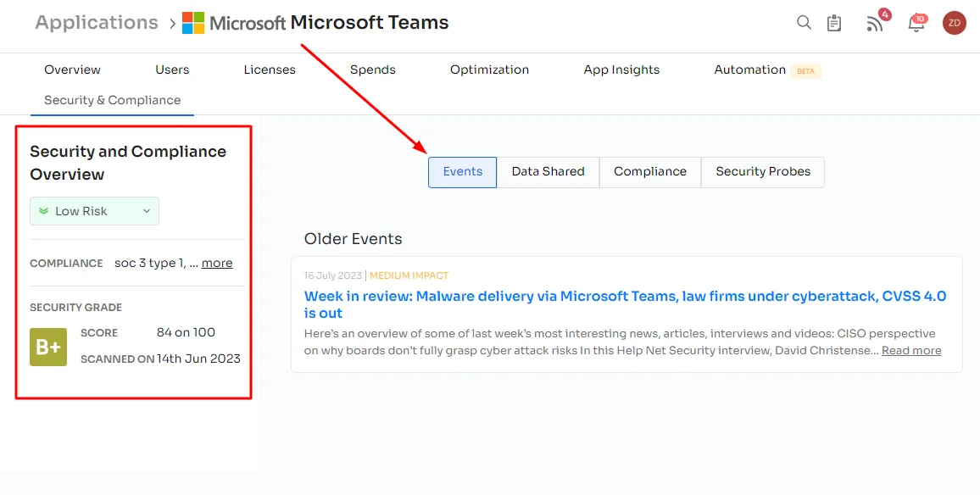Expand the Low Risk dropdown
Screen dimensions: 980x495
click(x=94, y=211)
